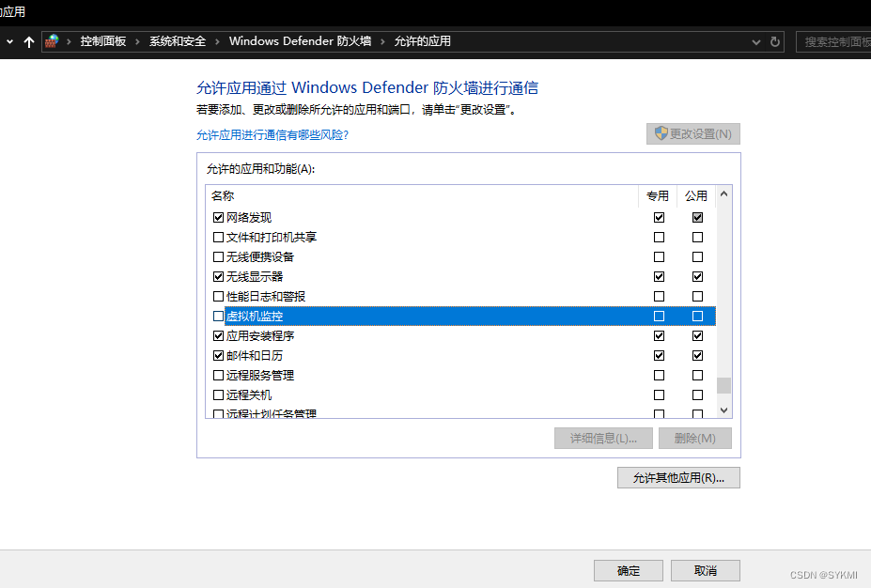This screenshot has width=871, height=588.
Task: Enable 虚拟机监控 name checkbox
Action: 218,316
